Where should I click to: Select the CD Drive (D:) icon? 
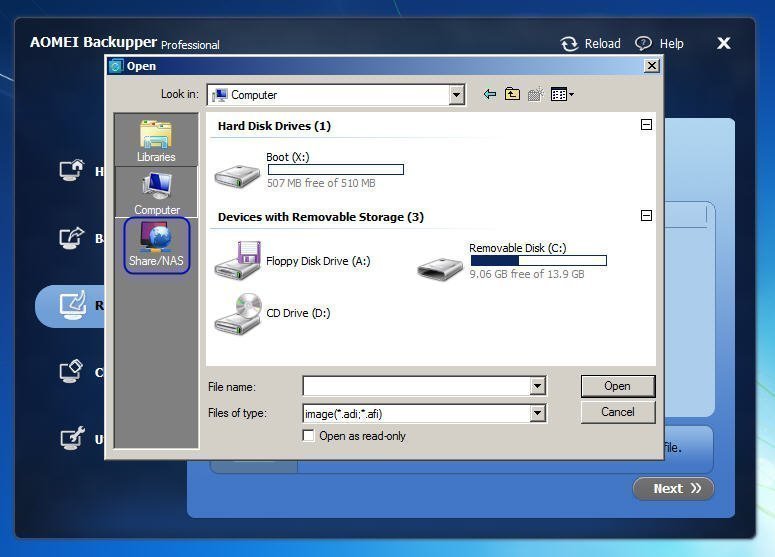(238, 313)
